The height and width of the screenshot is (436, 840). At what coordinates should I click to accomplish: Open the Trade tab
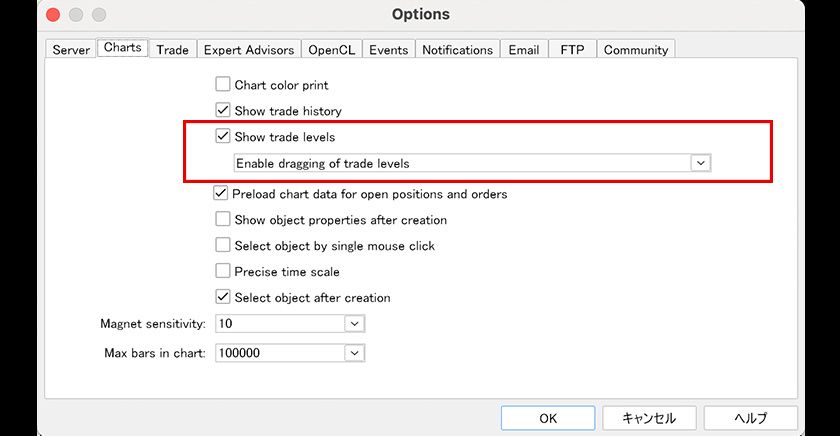172,49
